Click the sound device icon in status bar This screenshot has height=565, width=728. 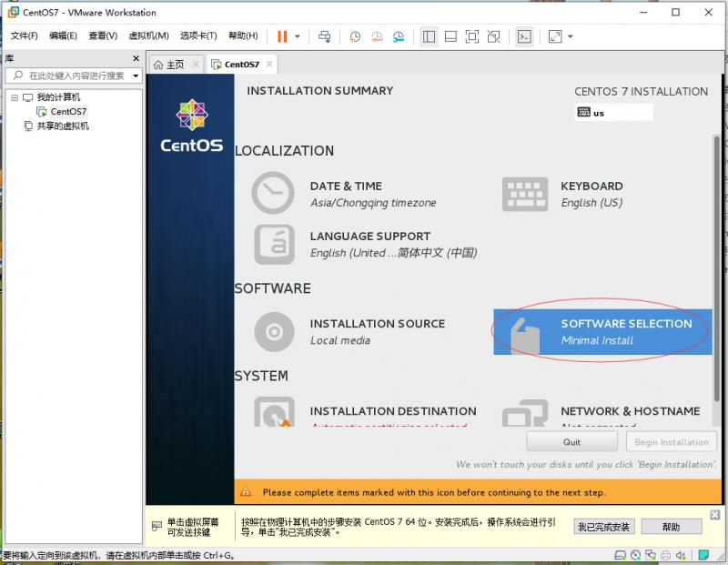tap(680, 556)
